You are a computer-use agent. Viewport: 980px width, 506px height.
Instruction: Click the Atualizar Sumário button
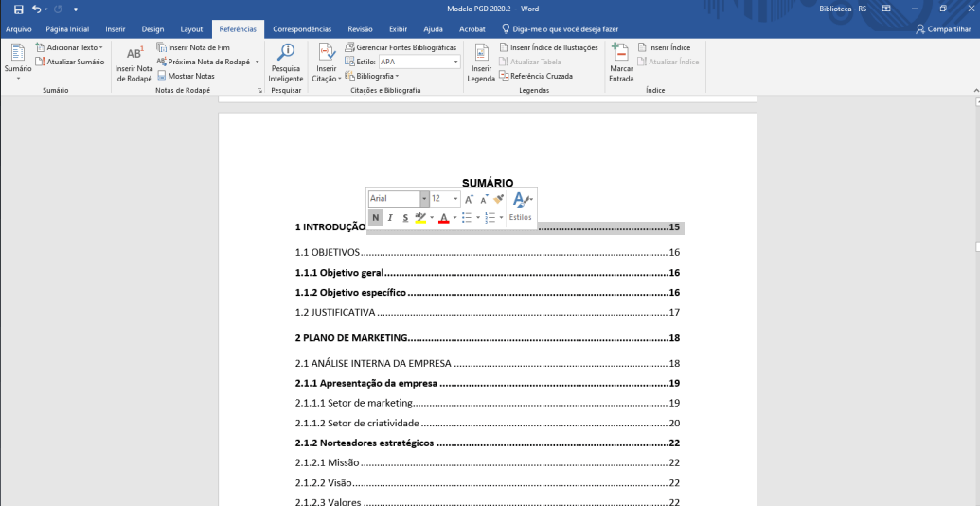[x=70, y=62]
